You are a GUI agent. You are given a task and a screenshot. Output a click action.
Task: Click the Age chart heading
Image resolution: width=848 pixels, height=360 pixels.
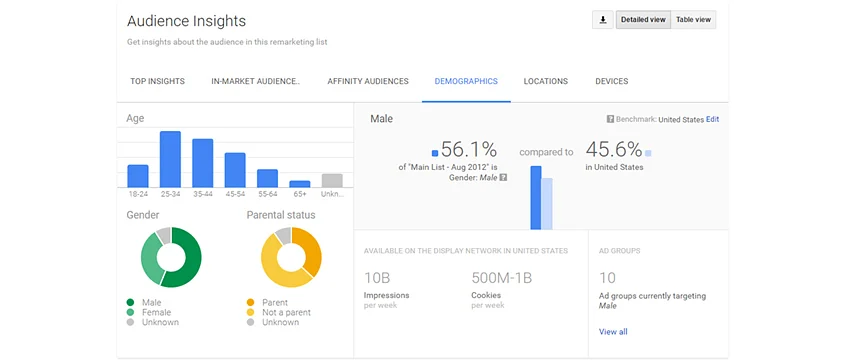pyautogui.click(x=135, y=118)
